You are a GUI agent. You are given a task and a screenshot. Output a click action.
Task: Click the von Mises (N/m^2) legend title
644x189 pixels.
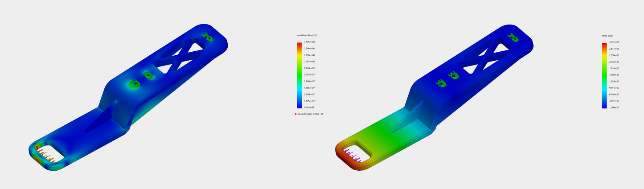pyautogui.click(x=306, y=35)
